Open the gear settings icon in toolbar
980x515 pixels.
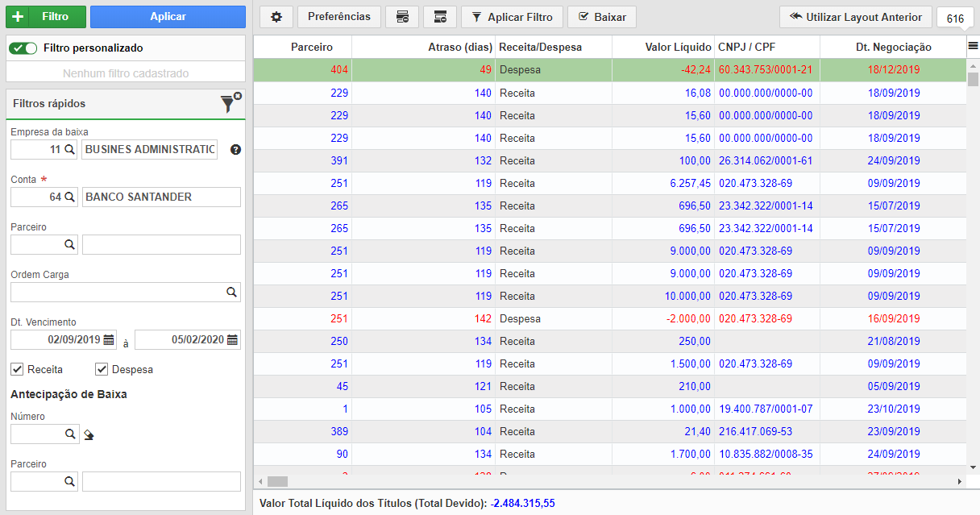click(x=276, y=17)
